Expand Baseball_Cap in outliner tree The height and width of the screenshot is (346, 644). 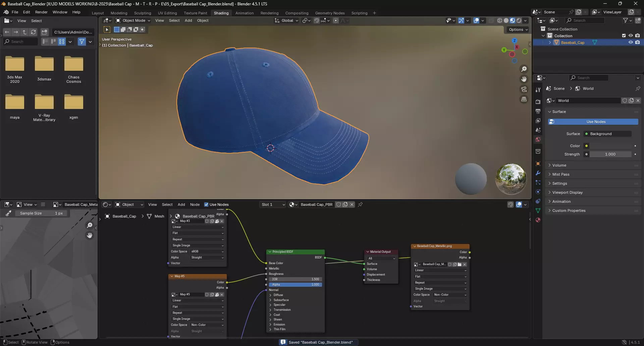pos(550,43)
